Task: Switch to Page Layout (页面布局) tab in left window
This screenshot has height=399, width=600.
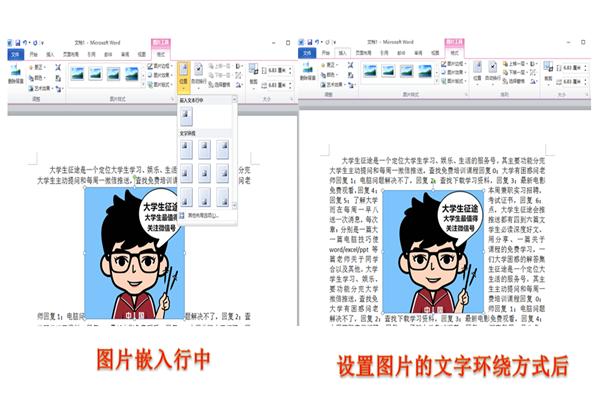Action: coord(71,55)
